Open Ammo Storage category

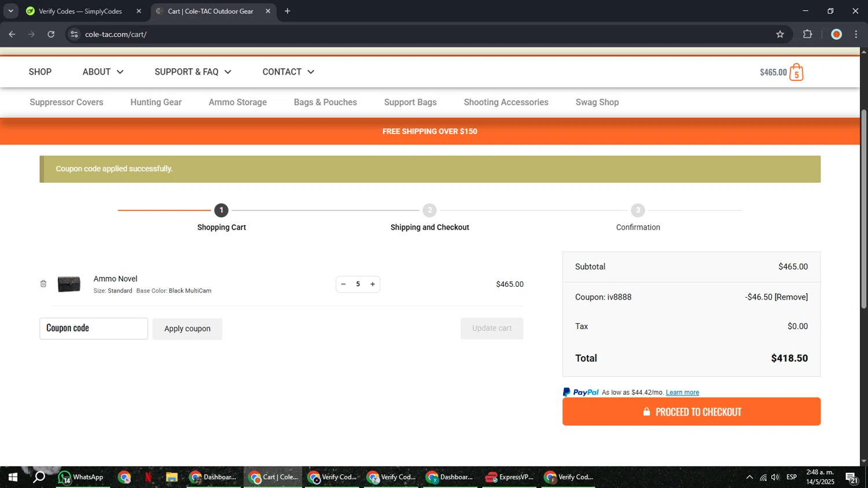pos(238,102)
